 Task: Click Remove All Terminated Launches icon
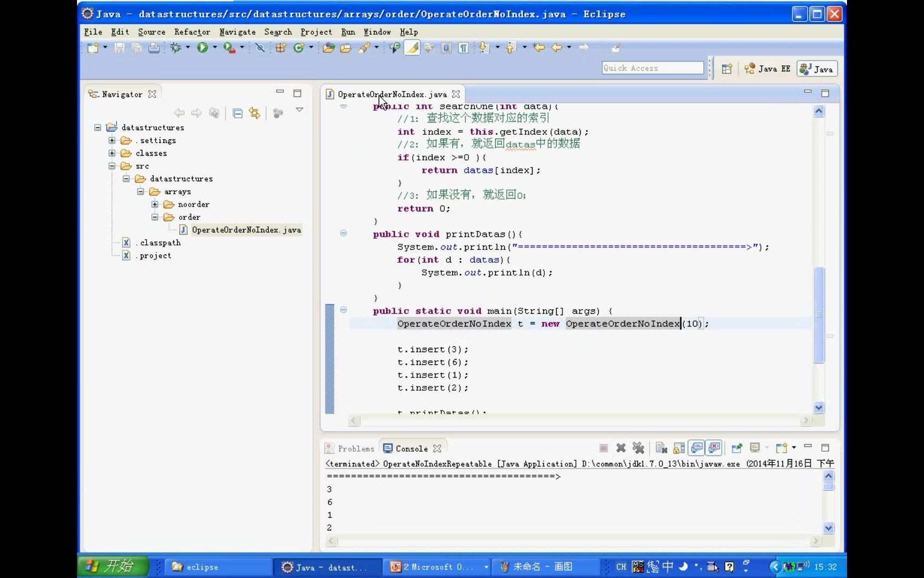pyautogui.click(x=638, y=448)
